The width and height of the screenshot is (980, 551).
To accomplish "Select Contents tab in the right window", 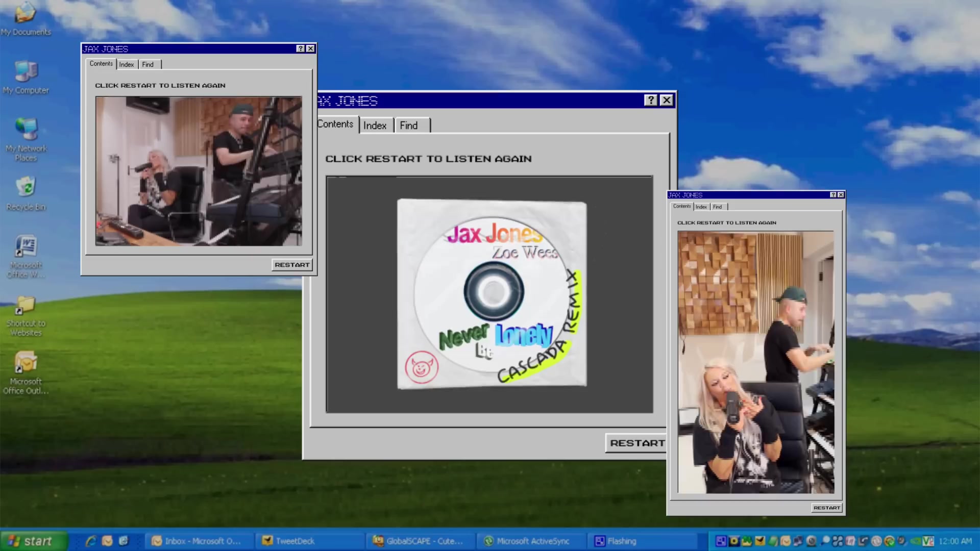I will click(x=682, y=206).
